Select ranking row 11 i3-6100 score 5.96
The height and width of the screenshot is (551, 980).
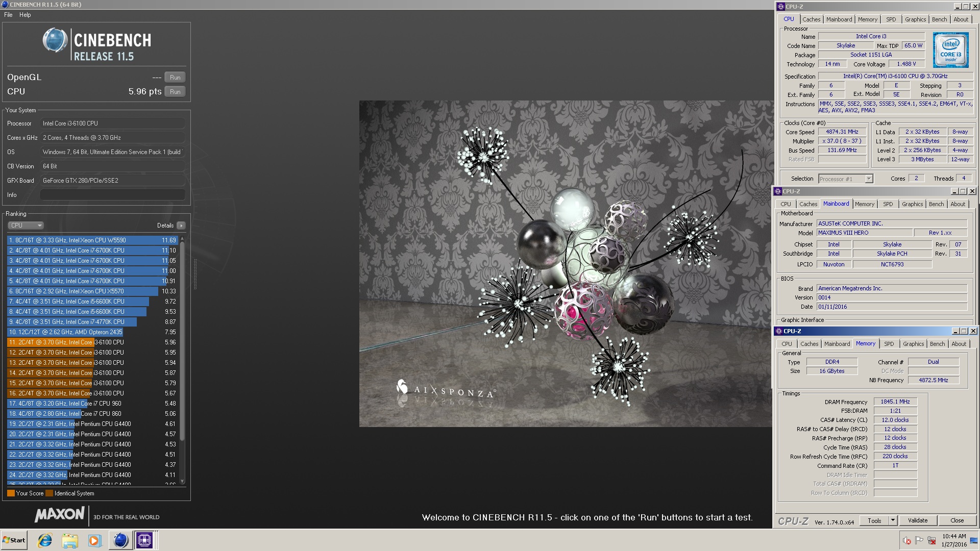click(92, 342)
